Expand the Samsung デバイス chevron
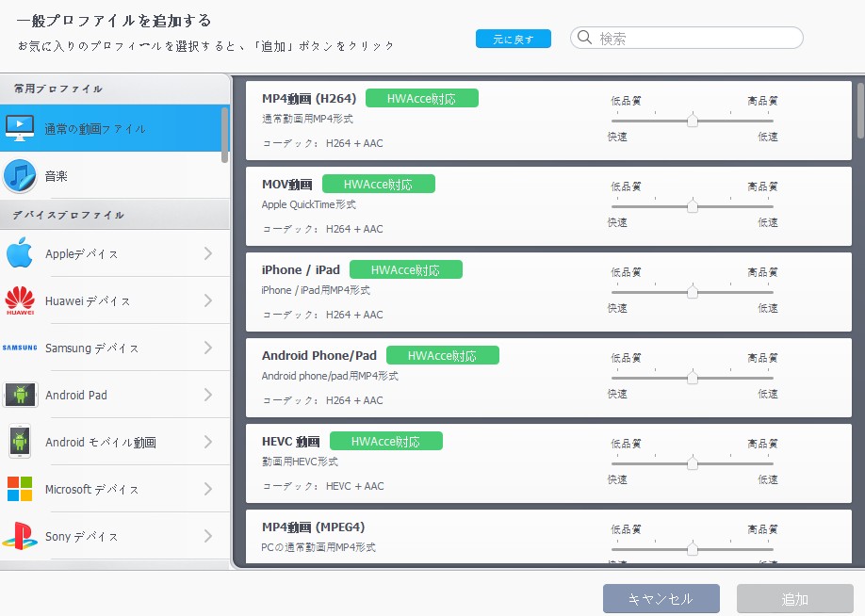The height and width of the screenshot is (616, 865). click(x=208, y=348)
